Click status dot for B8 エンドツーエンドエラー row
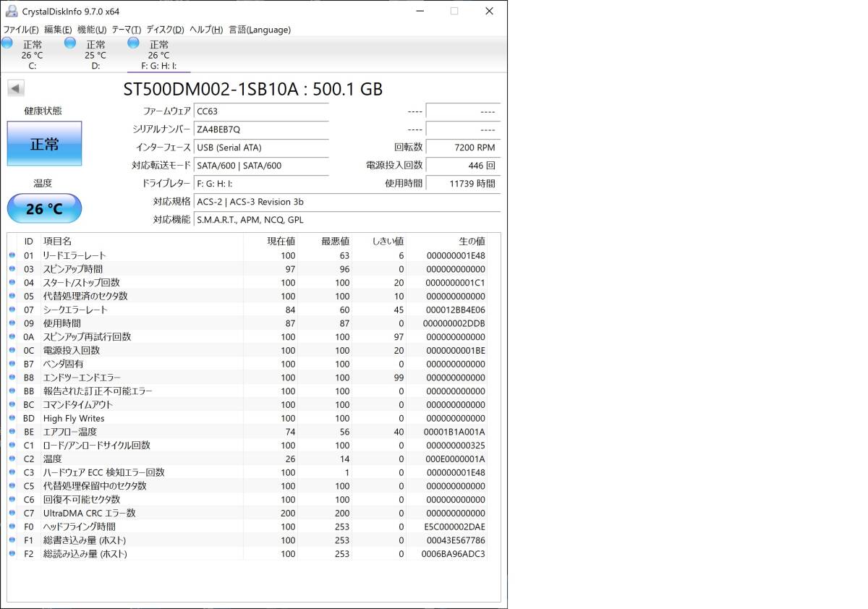868x609 pixels. pyautogui.click(x=12, y=378)
